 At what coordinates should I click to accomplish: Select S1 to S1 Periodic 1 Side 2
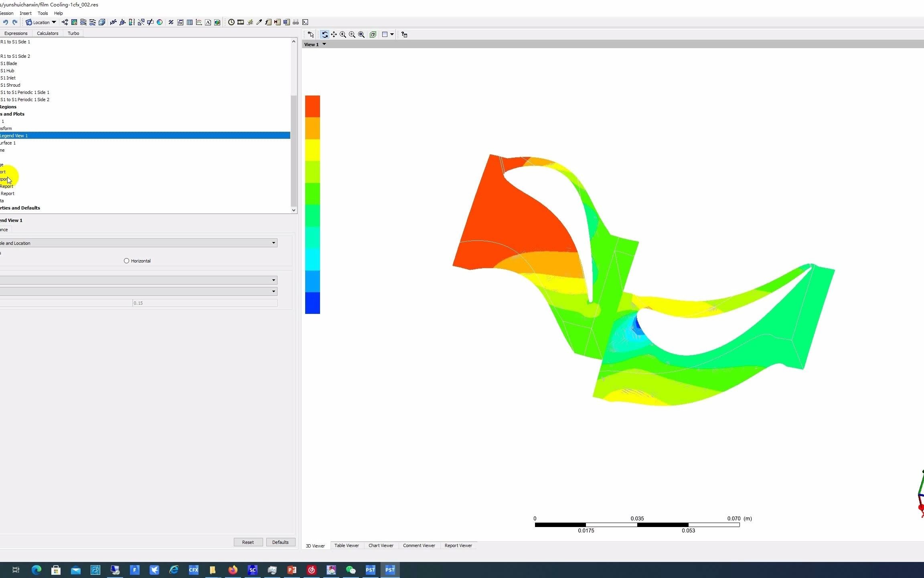25,100
